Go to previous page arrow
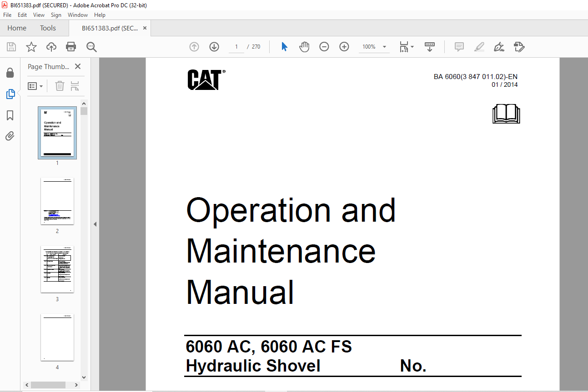This screenshot has height=392, width=588. point(194,47)
